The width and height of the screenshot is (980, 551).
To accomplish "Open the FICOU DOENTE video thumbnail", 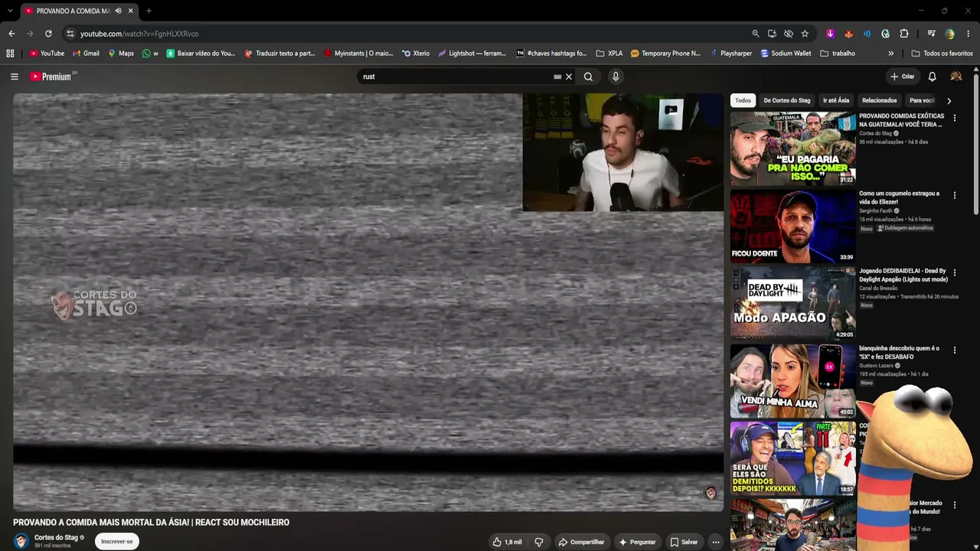I will tap(792, 227).
